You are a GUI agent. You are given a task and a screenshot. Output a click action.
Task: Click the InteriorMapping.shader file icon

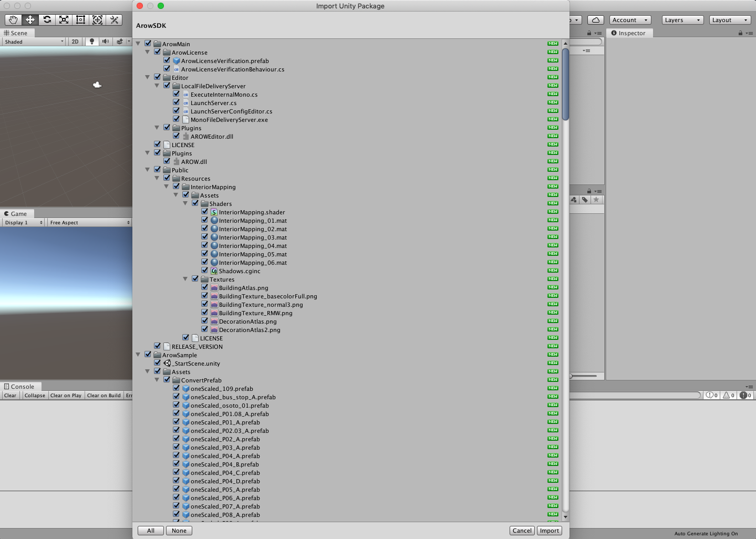(x=214, y=212)
